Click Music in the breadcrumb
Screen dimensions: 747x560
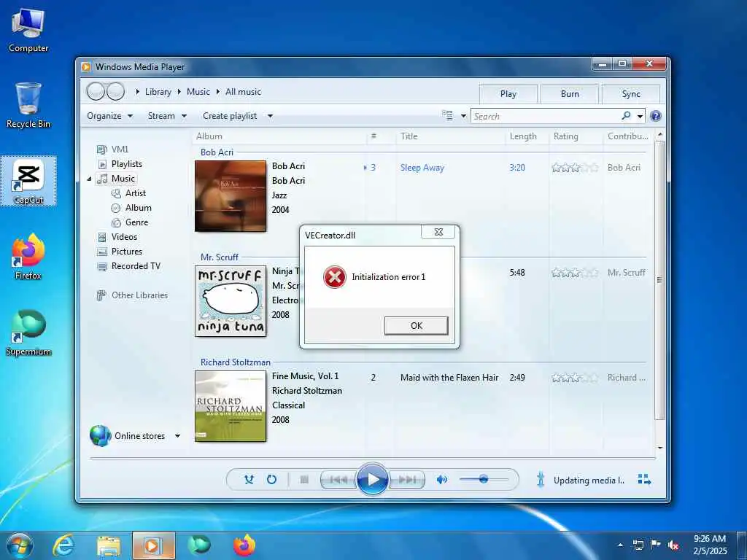tap(198, 92)
